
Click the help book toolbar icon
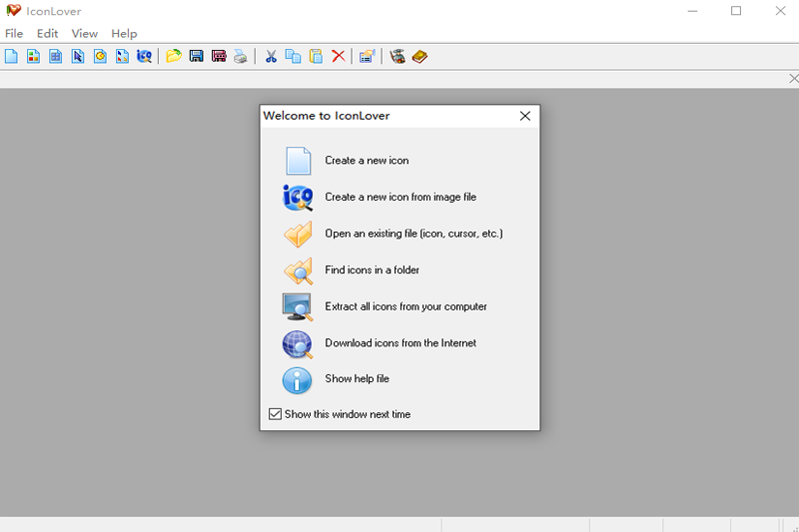tap(419, 57)
